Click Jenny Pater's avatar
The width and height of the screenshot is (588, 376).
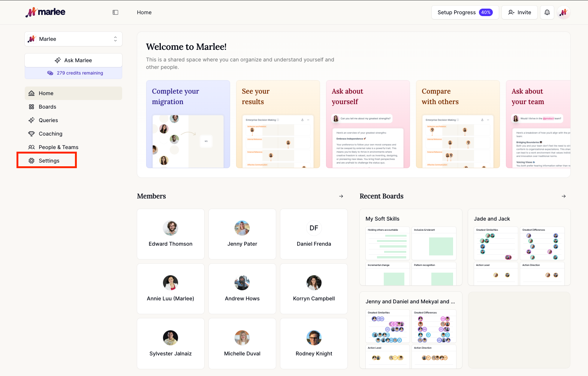242,228
